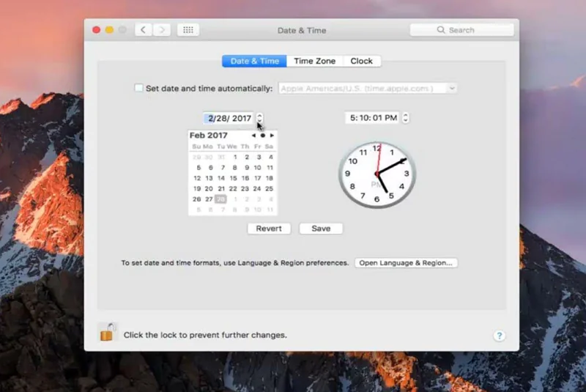Click the magnifier icon in the search field

point(441,30)
